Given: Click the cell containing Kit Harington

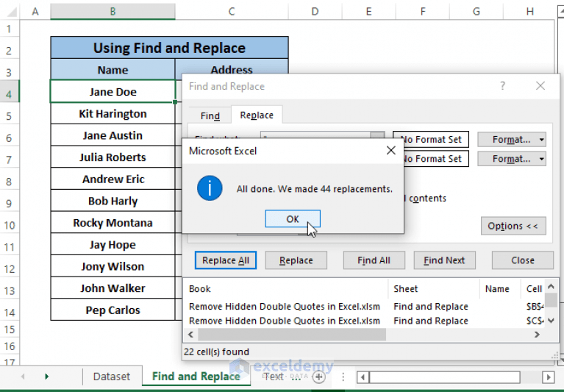Looking at the screenshot, I should click(x=113, y=114).
